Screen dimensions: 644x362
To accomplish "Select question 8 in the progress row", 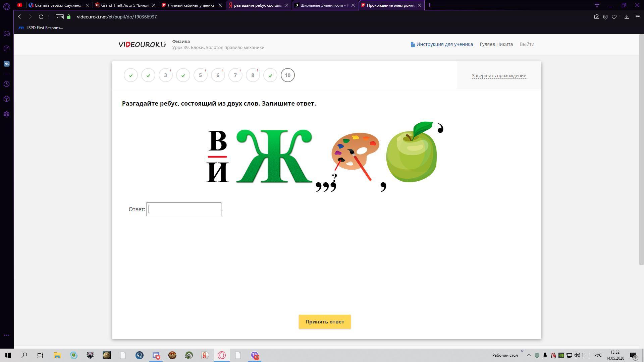I will click(x=253, y=75).
